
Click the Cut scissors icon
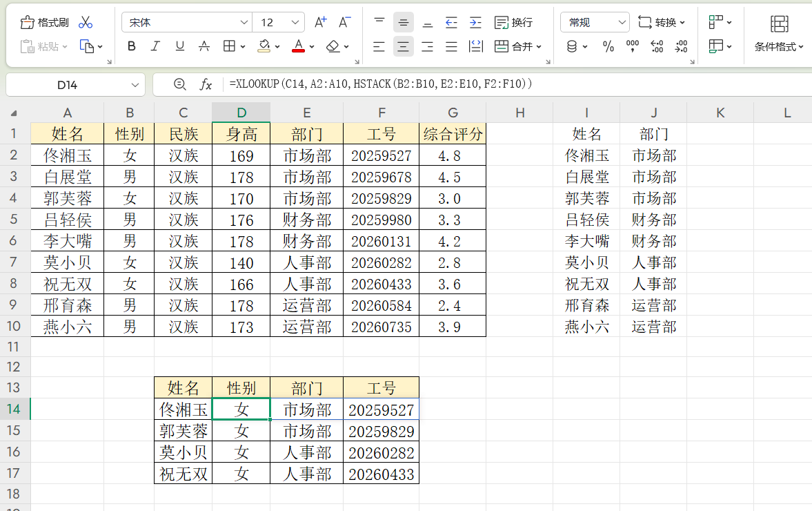point(86,22)
